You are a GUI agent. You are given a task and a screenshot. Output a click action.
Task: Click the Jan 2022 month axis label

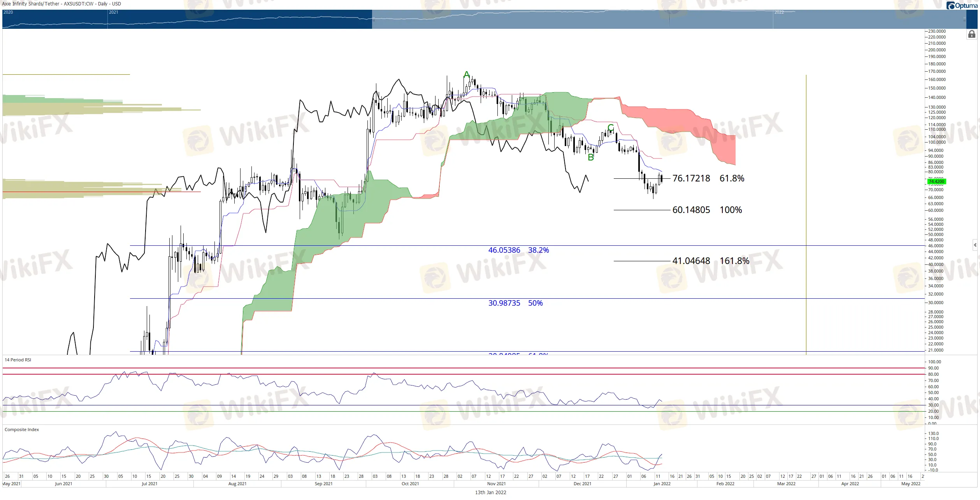click(662, 484)
